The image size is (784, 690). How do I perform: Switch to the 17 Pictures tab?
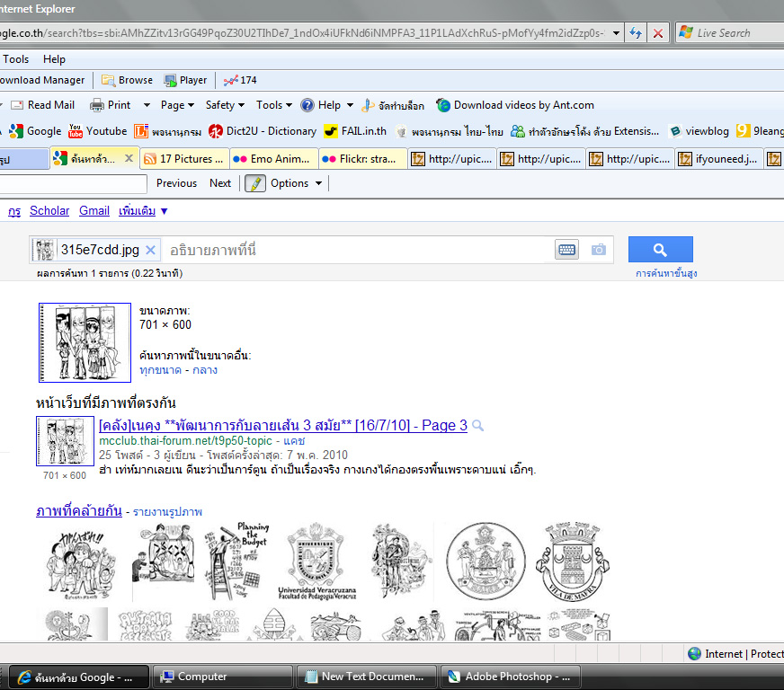click(x=184, y=159)
